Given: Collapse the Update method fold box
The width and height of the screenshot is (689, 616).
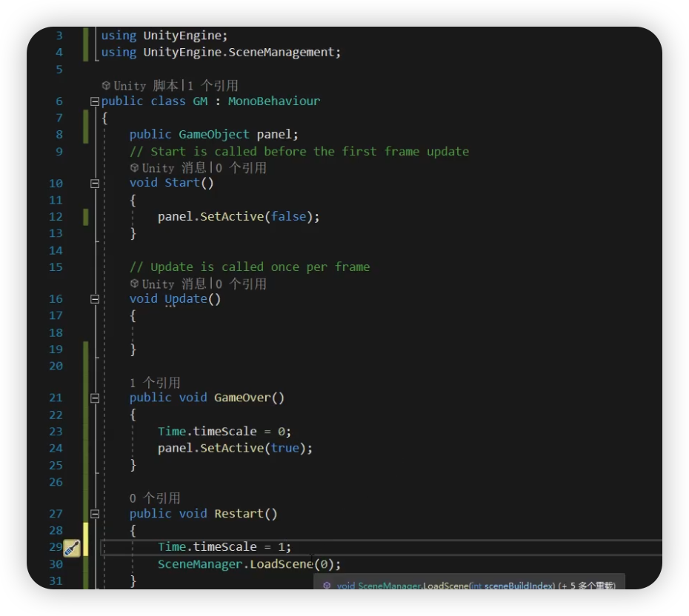Looking at the screenshot, I should coord(95,298).
